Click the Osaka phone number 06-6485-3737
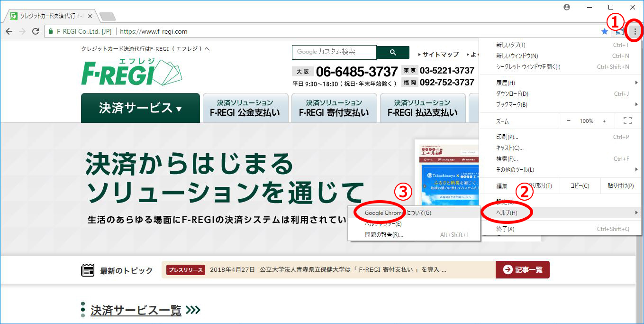The width and height of the screenshot is (644, 324). (356, 72)
